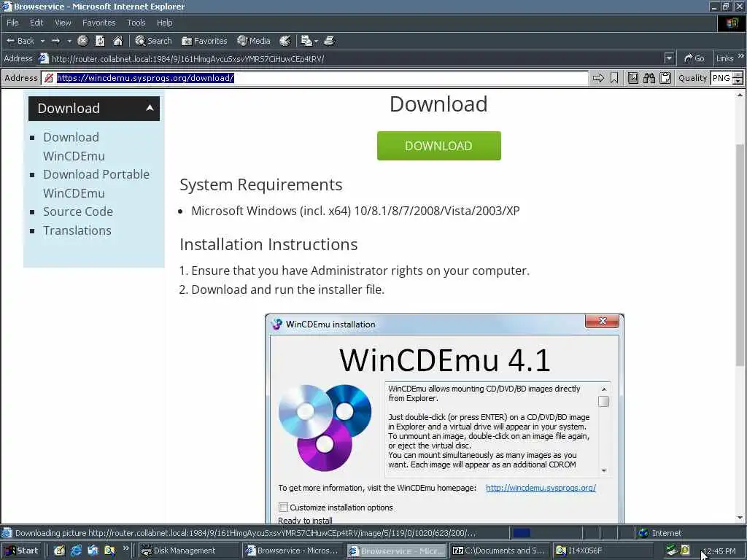Go back with the Back arrow button
The width and height of the screenshot is (747, 560).
point(20,41)
